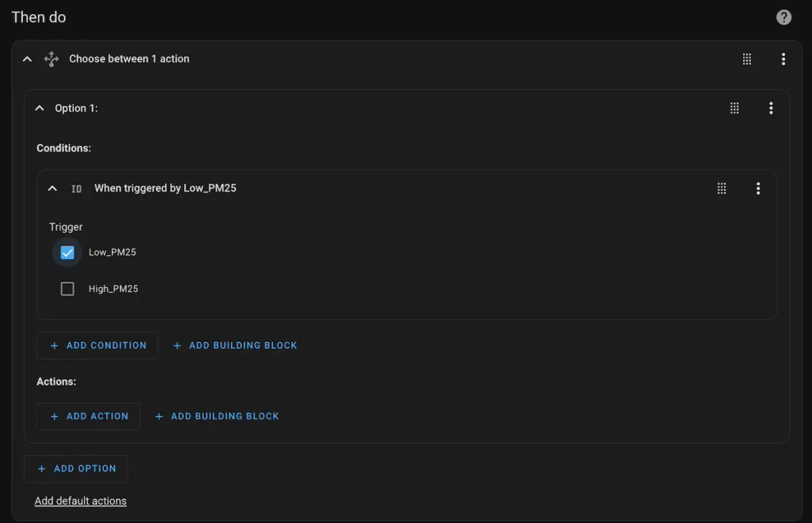Collapse the Choose between 1 action block

[27, 59]
